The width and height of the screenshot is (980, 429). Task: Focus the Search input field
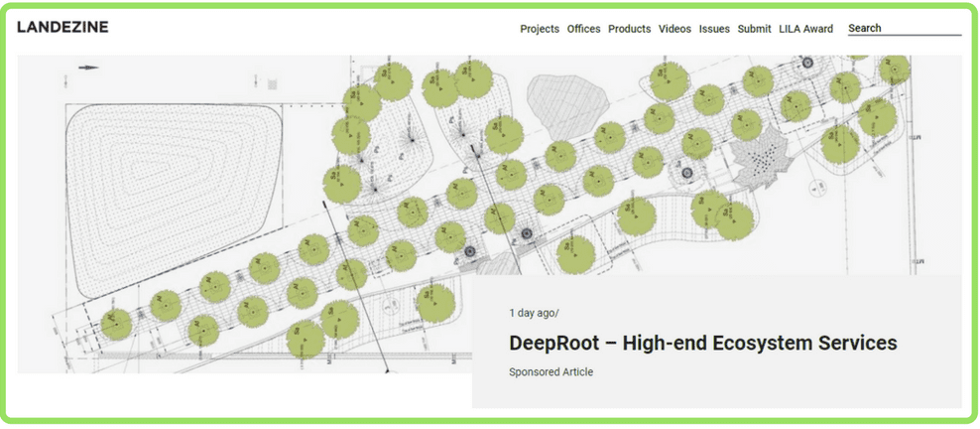(904, 29)
